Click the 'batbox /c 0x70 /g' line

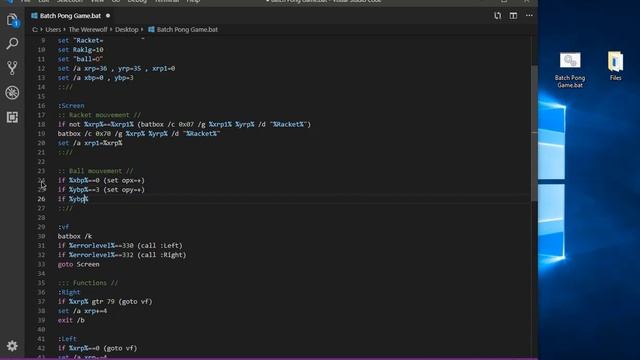click(x=139, y=134)
